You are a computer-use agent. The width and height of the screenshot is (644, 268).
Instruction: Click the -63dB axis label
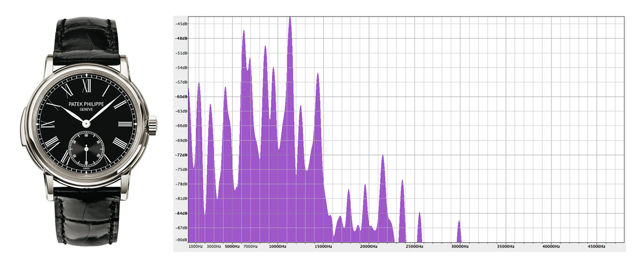[x=181, y=111]
